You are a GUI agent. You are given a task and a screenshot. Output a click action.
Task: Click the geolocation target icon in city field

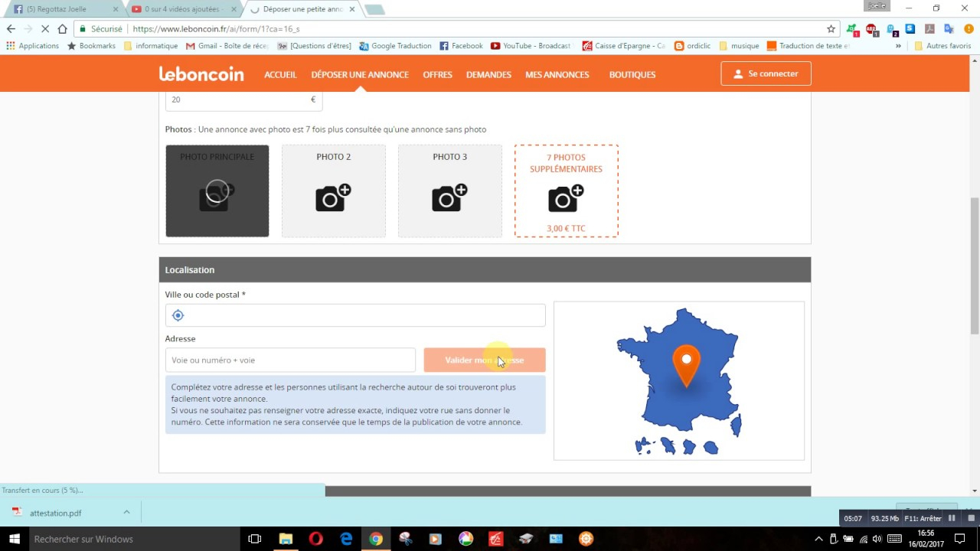coord(178,315)
